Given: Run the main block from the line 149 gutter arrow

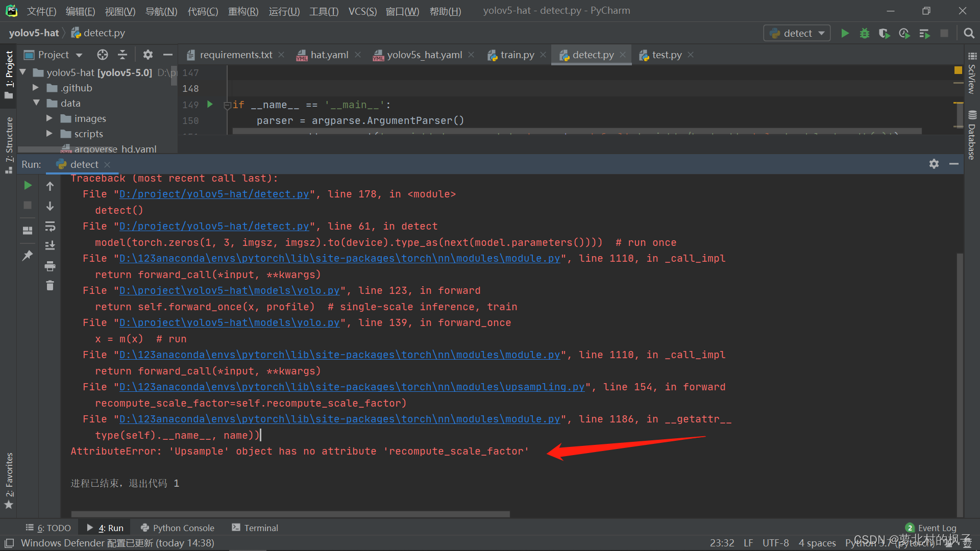Looking at the screenshot, I should point(210,104).
